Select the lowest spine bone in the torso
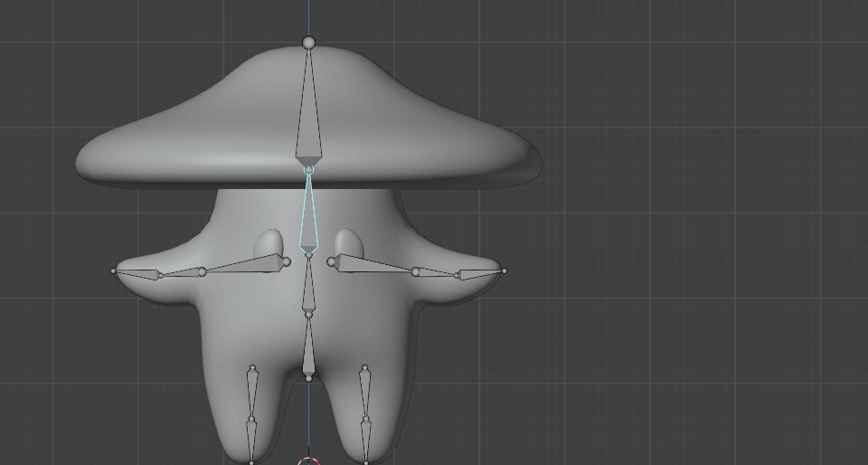Viewport: 868px width, 465px height. (308, 347)
